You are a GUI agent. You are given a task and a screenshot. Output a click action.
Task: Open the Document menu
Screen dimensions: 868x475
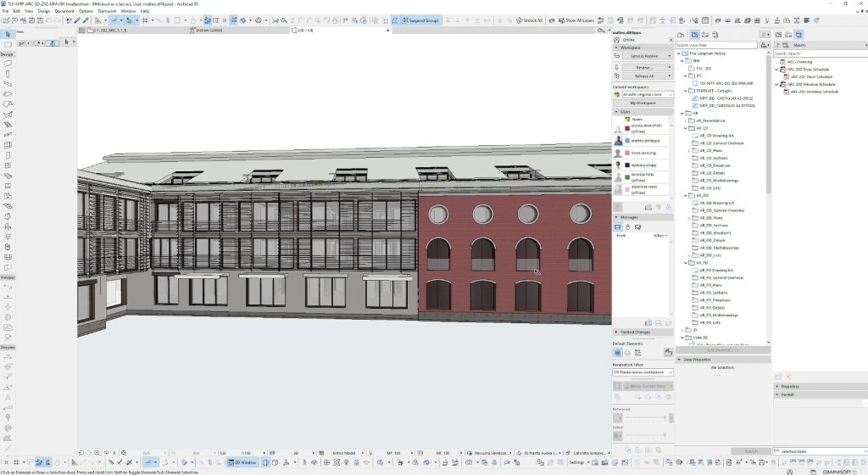[x=64, y=11]
